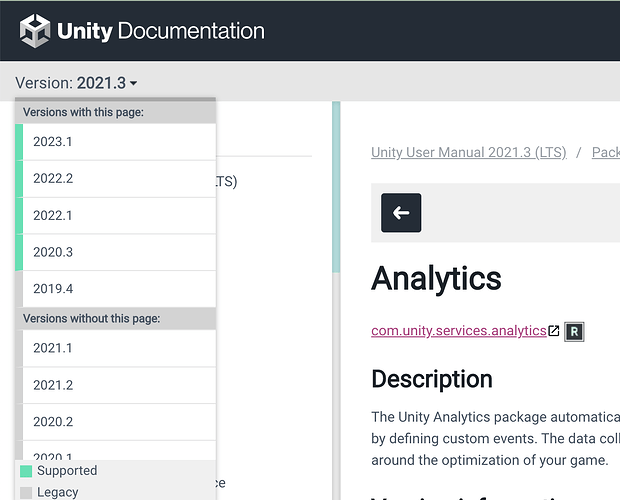Image resolution: width=620 pixels, height=500 pixels.
Task: Click the green Supported legend swatch
Action: tap(26, 471)
